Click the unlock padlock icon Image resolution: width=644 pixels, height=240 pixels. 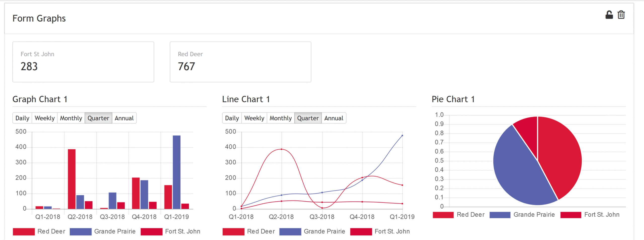[x=609, y=15]
